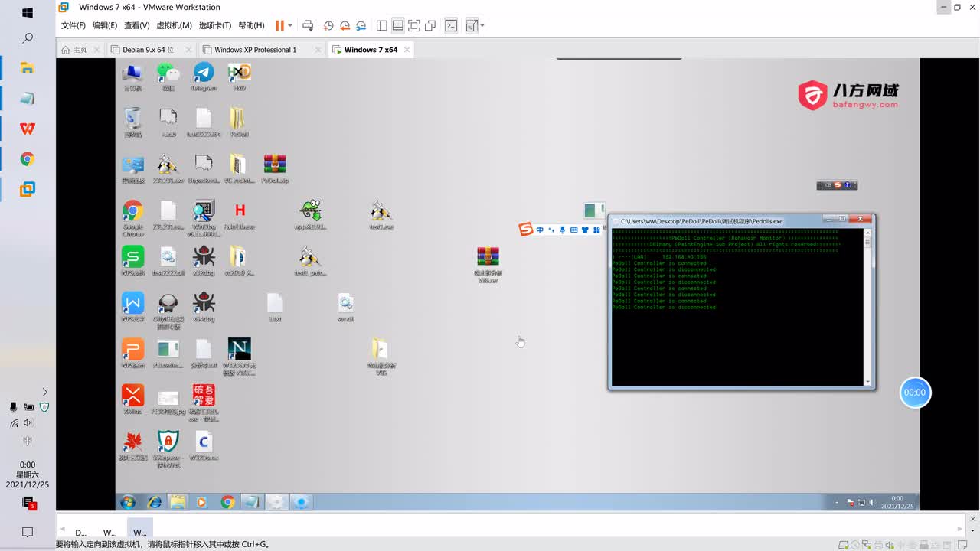The height and width of the screenshot is (551, 980).
Task: Click the Pedolls.exe console scrollbar
Action: coord(867,306)
